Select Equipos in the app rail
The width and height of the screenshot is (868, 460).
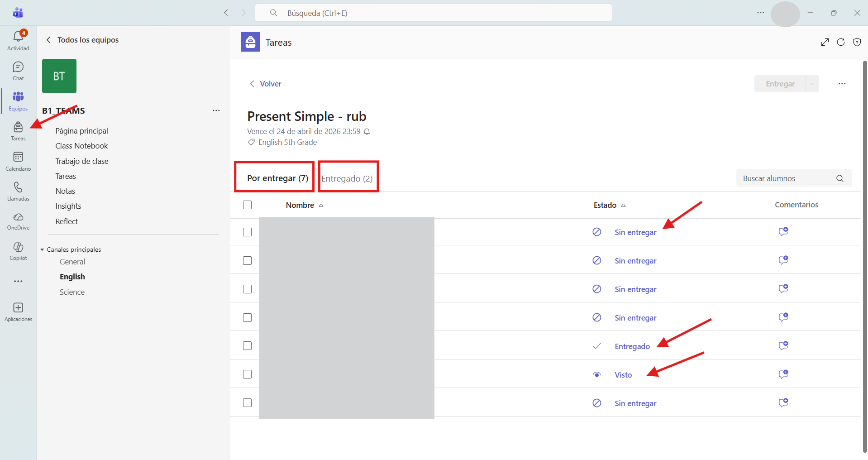(x=18, y=101)
